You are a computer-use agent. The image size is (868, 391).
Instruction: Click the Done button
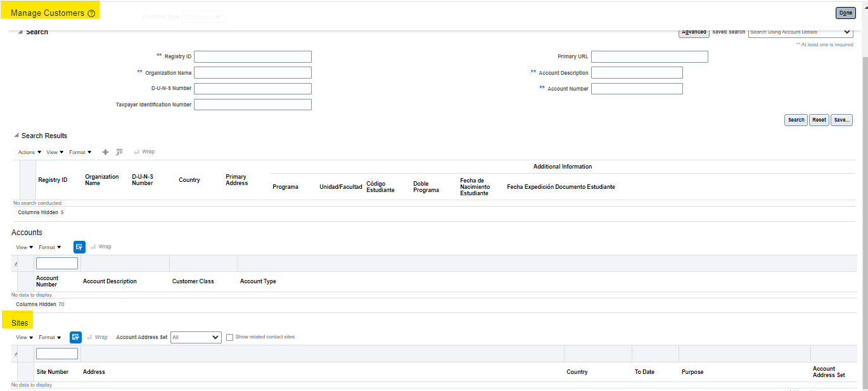click(x=846, y=13)
